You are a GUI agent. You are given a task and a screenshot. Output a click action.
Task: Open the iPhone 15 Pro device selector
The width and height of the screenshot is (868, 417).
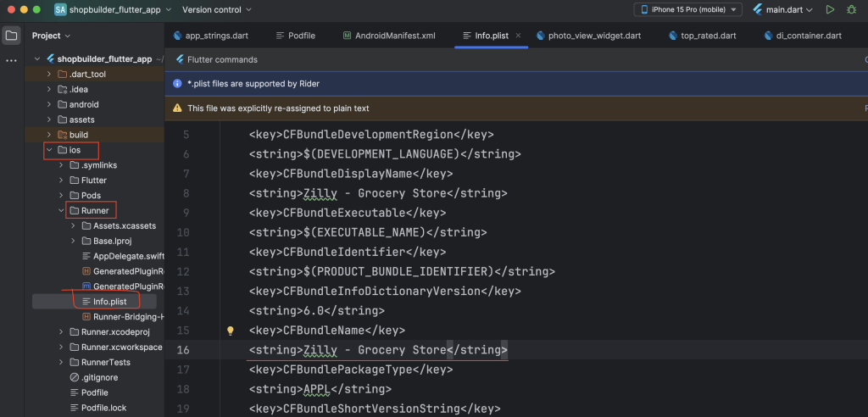point(688,9)
